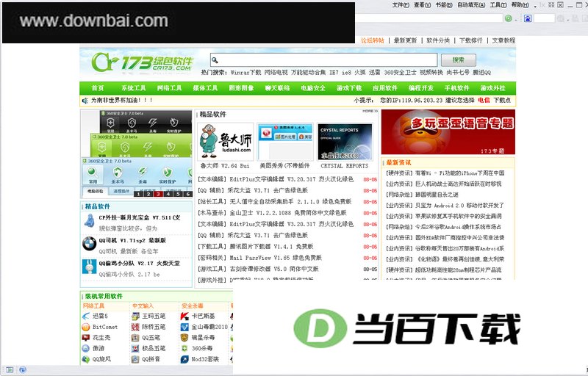This screenshot has width=588, height=376.
Task: Click the page icon in the bottom status bar
Action: [x=10, y=369]
